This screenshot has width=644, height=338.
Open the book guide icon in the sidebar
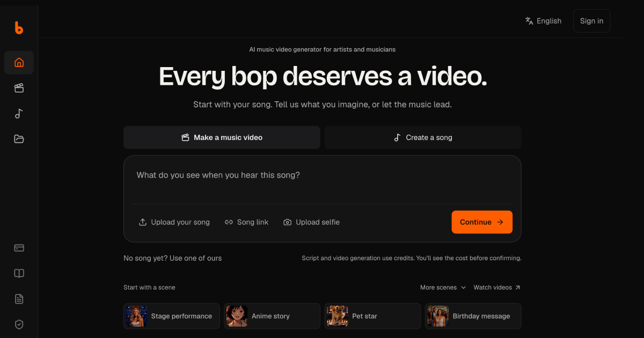coord(19,274)
